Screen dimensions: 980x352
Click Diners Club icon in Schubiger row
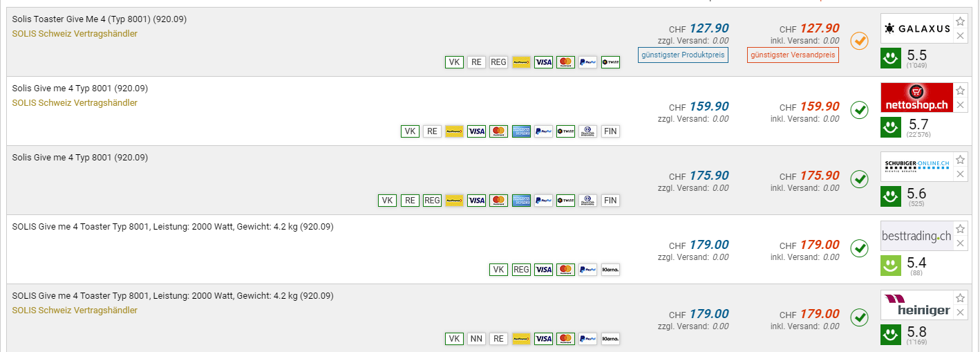pos(587,201)
